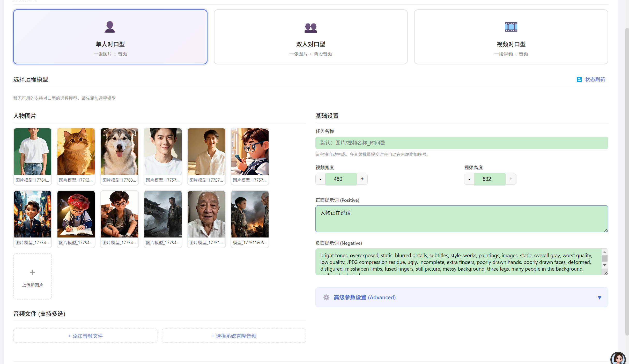
Task: Select the husky dog portrait thumbnail
Action: coord(119,152)
